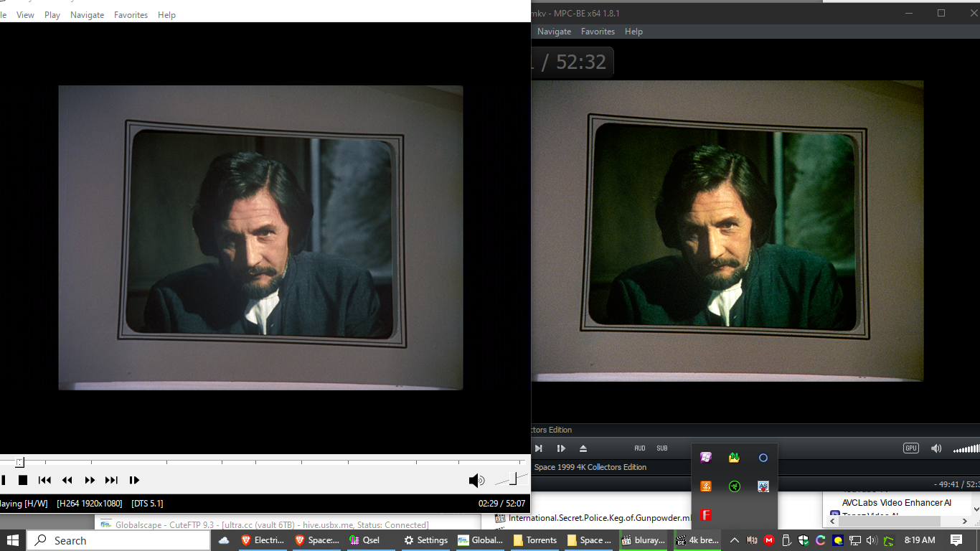Collapse the hidden tray icons chevron
Image resolution: width=980 pixels, height=551 pixels.
(734, 540)
